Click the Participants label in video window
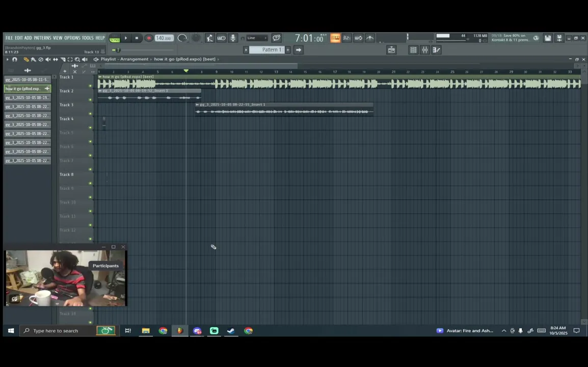588x367 pixels. pos(106,266)
